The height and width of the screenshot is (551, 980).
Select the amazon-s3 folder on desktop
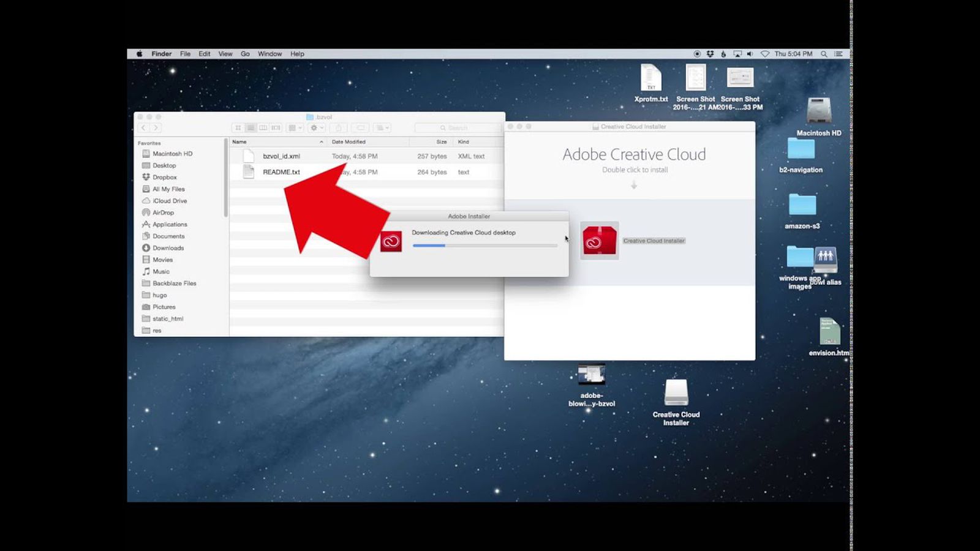[802, 205]
